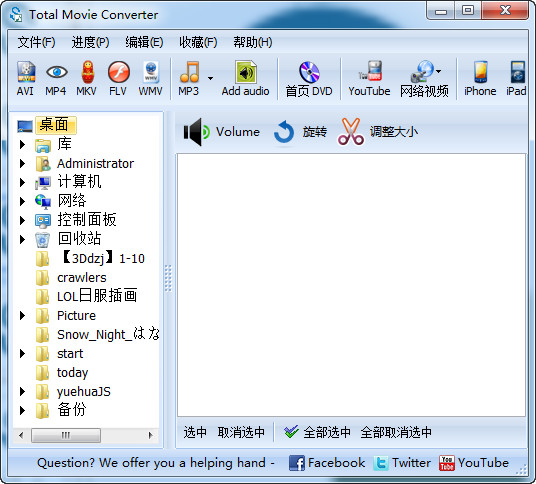
Task: Expand the 回收站 tree node arrow
Action: pyautogui.click(x=23, y=239)
